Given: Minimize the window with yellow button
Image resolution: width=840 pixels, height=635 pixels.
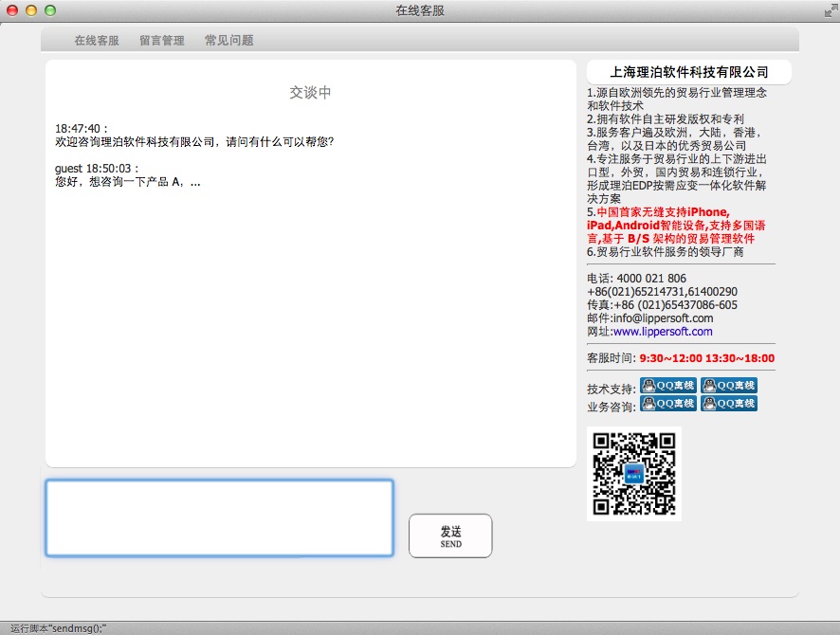Looking at the screenshot, I should [31, 10].
